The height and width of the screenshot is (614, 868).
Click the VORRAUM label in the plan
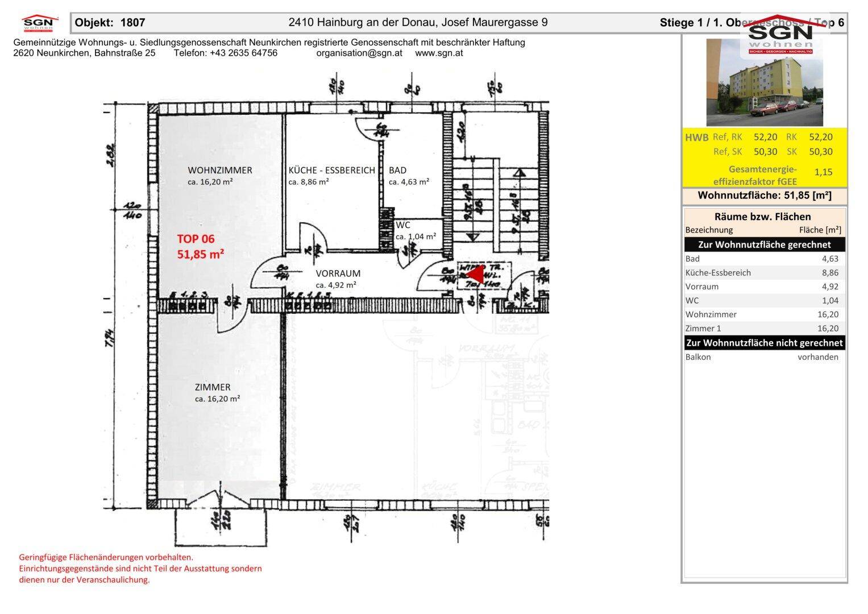(338, 273)
